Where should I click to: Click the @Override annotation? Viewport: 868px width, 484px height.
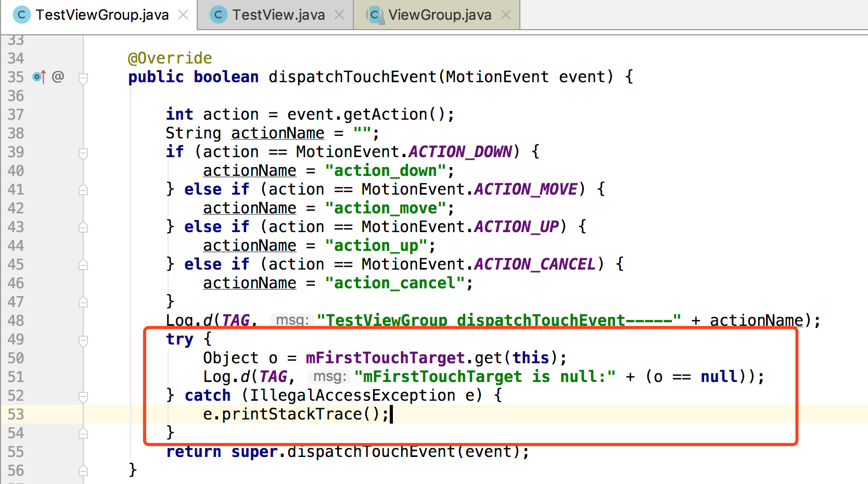tap(170, 58)
